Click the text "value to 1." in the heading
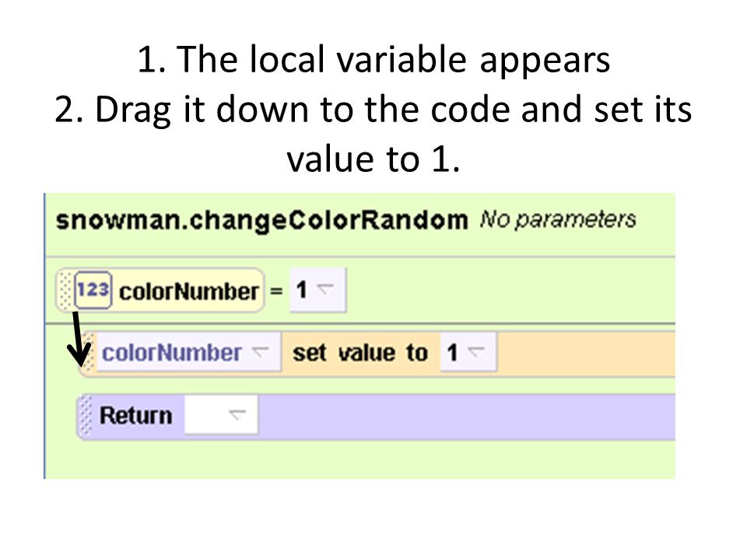Viewport: 747px width, 560px height. click(373, 159)
